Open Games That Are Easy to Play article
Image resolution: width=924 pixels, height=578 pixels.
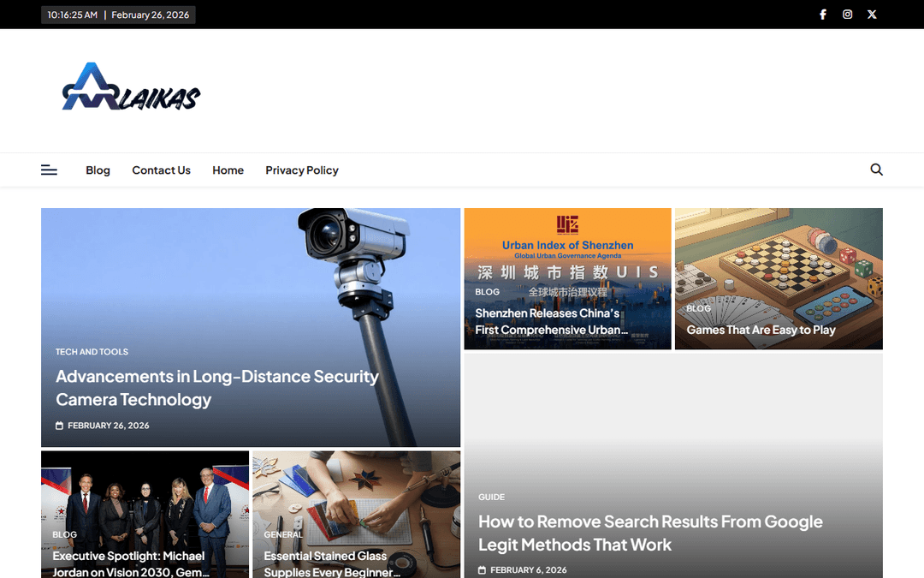pyautogui.click(x=761, y=331)
